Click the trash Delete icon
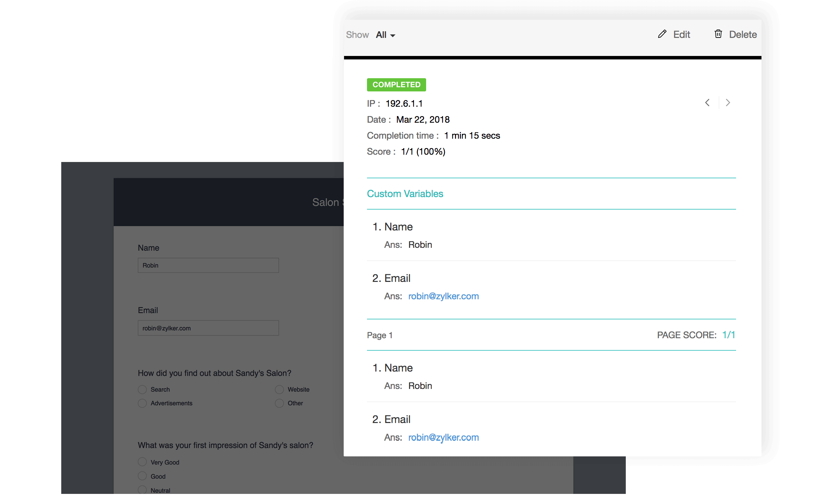Viewport: 814px width, 504px height. point(718,34)
